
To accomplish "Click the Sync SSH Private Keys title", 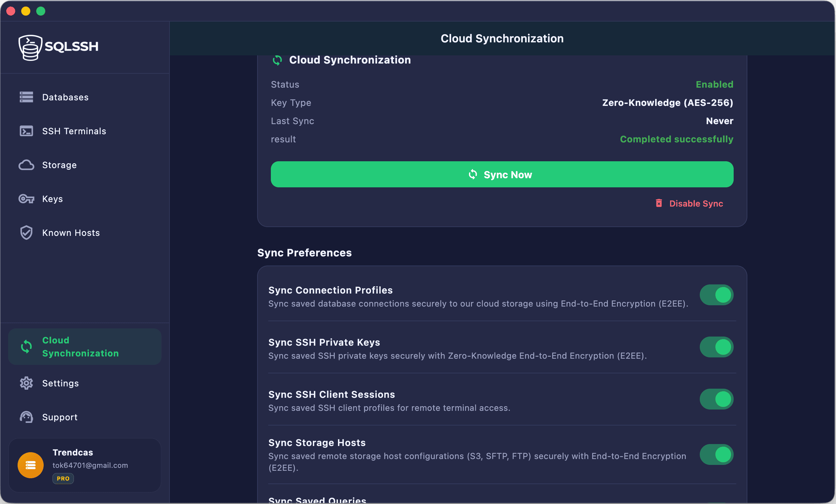I will [x=324, y=342].
